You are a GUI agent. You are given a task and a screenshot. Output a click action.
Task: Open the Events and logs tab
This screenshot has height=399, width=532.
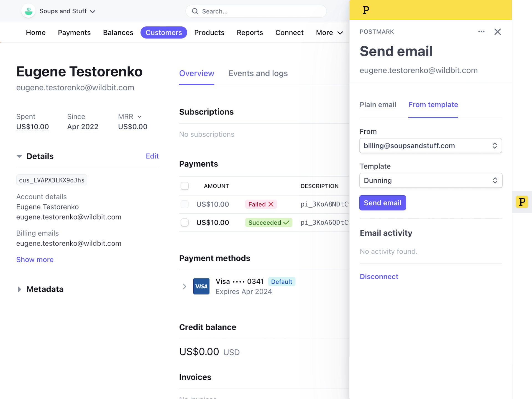[x=258, y=73]
